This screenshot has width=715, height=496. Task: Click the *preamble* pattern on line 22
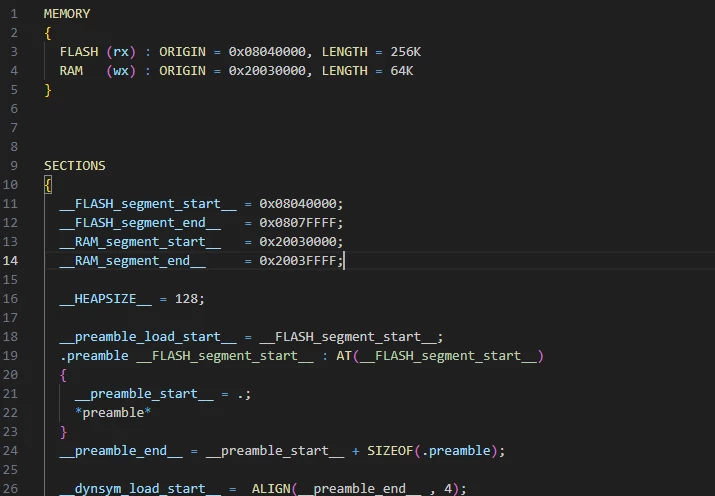pos(113,413)
